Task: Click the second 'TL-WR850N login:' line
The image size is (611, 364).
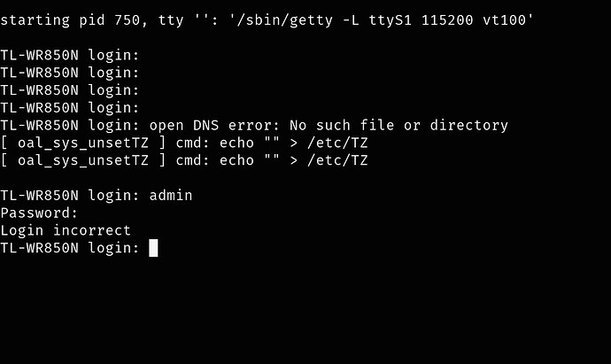Action: click(x=70, y=73)
